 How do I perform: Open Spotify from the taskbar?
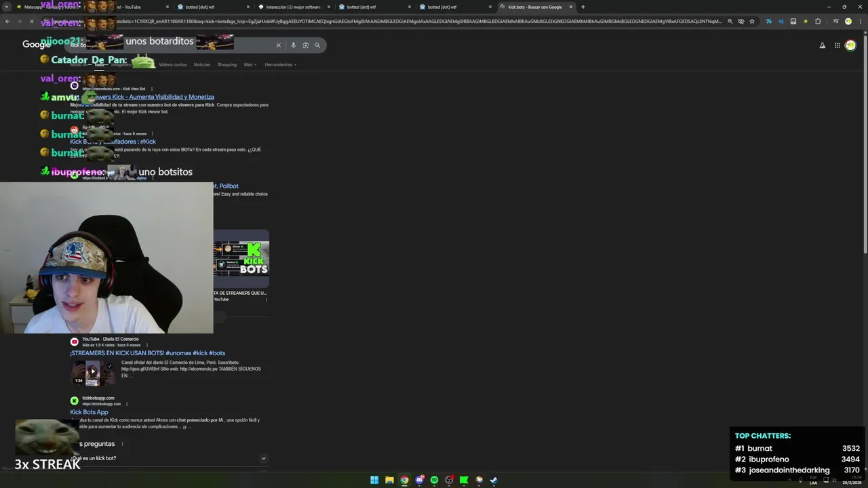(x=434, y=480)
